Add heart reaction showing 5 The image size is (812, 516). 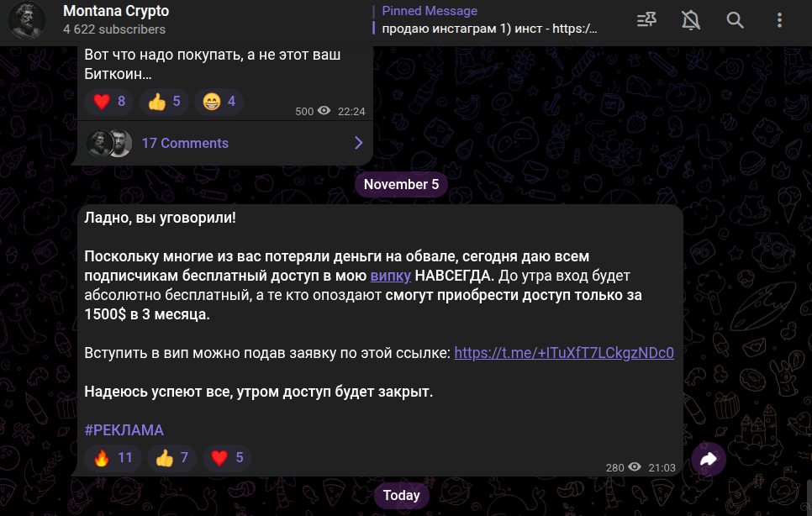coord(227,458)
